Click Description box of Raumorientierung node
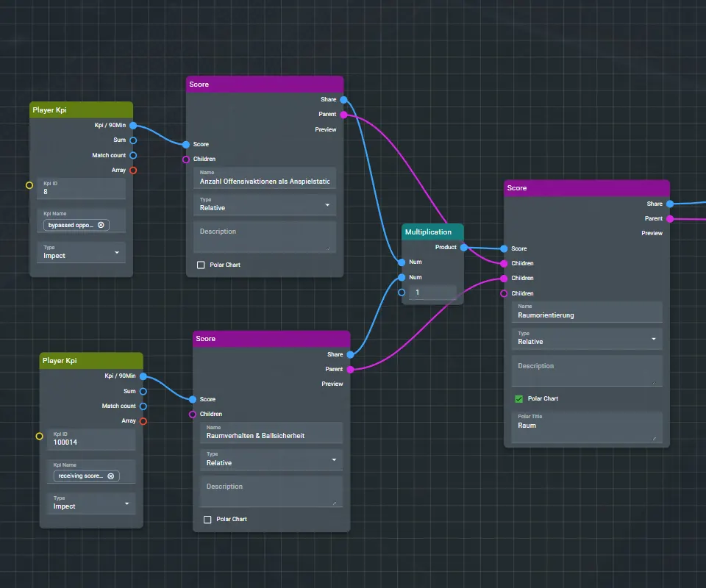This screenshot has width=706, height=588. click(x=587, y=370)
